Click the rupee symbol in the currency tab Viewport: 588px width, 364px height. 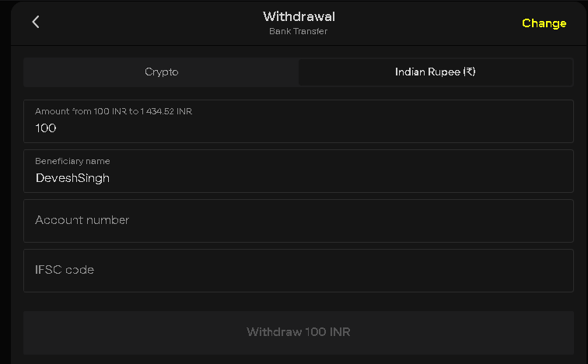[x=469, y=72]
